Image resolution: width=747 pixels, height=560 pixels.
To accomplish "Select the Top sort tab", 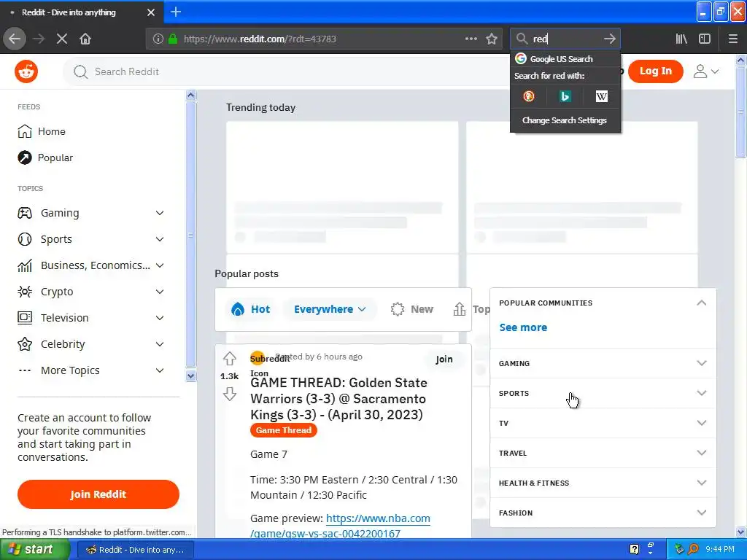I will point(471,309).
